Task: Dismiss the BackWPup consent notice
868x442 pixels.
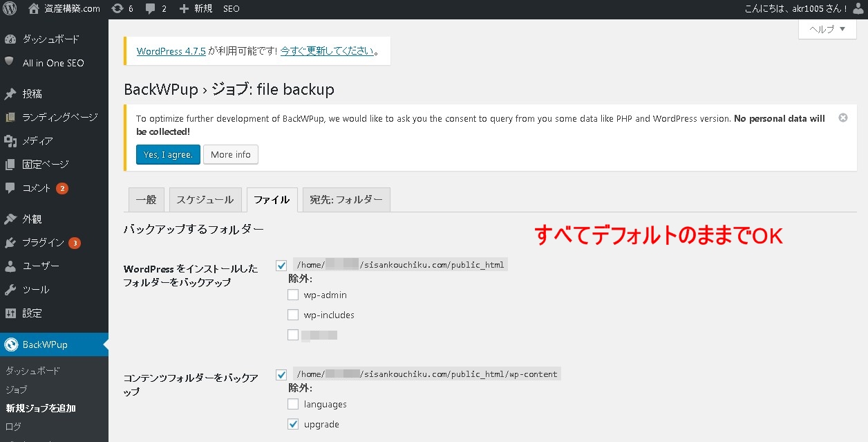Action: tap(843, 118)
